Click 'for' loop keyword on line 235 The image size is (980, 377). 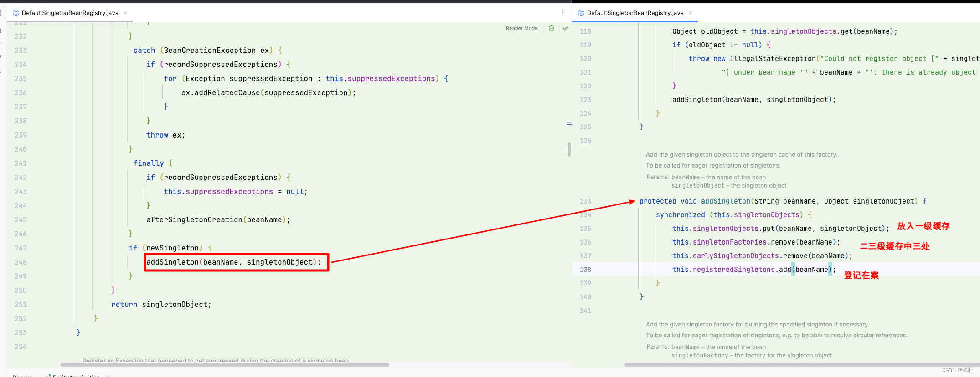(170, 79)
